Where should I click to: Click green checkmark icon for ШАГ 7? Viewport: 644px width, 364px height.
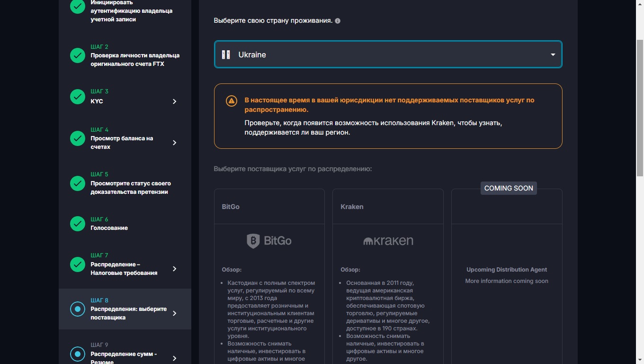[78, 264]
